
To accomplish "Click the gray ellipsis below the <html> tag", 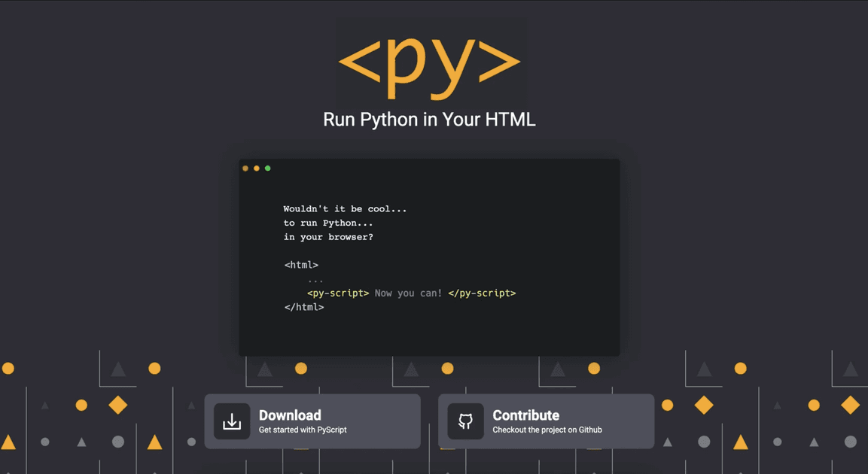I will tap(315, 280).
